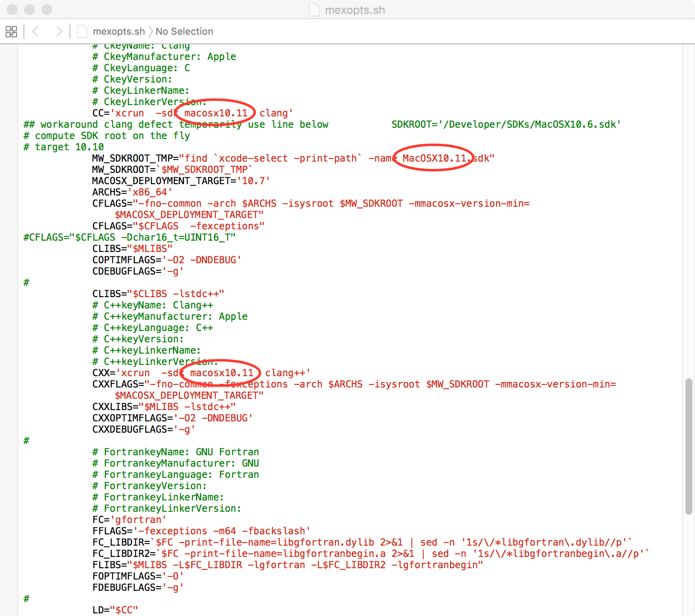This screenshot has height=616, width=695.
Task: Click the CFLAGS="$CFLAGS -fexceptions" line
Action: [x=178, y=226]
